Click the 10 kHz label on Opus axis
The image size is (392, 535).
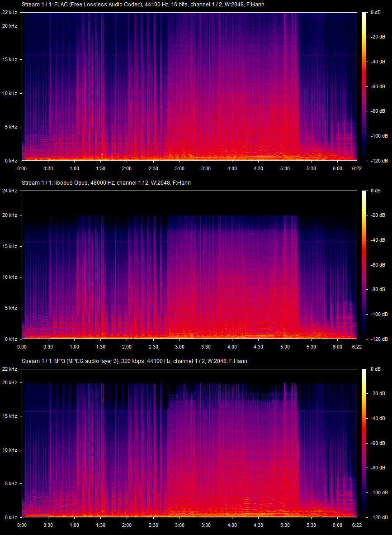click(x=9, y=277)
